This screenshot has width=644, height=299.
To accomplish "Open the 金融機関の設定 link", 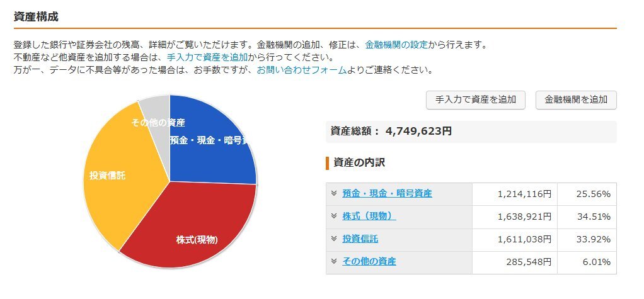I will point(396,44).
